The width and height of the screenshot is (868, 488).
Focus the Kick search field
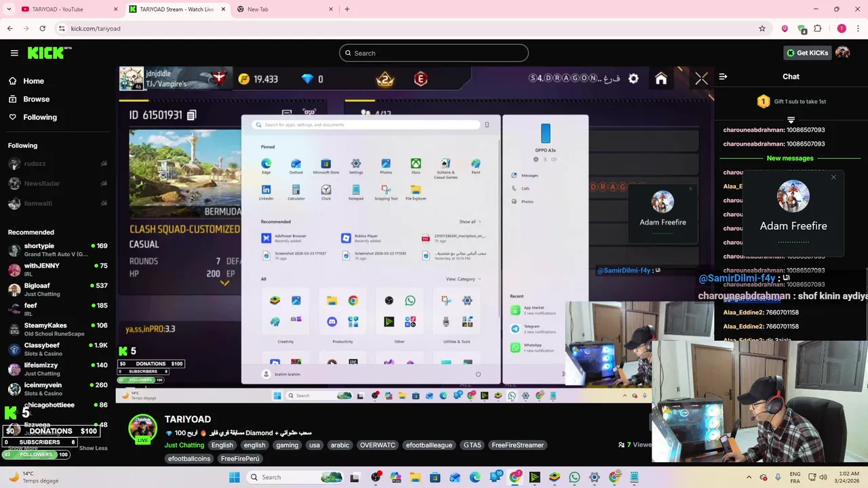tap(434, 53)
